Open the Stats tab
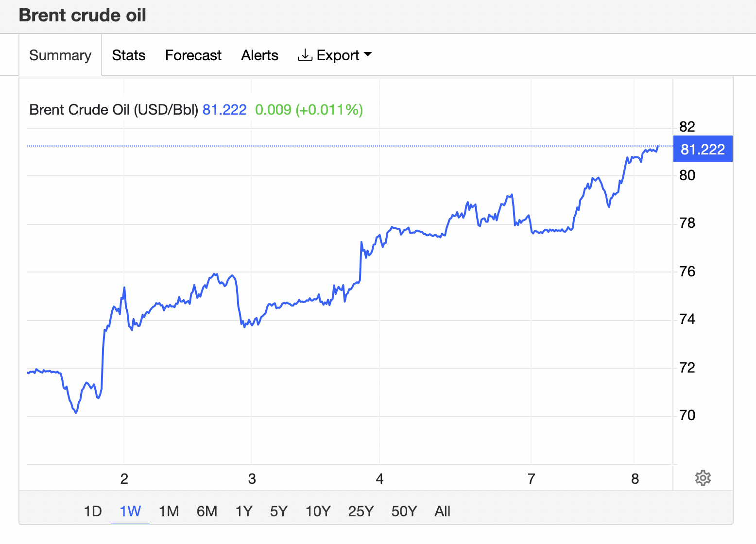The width and height of the screenshot is (756, 544). point(129,55)
